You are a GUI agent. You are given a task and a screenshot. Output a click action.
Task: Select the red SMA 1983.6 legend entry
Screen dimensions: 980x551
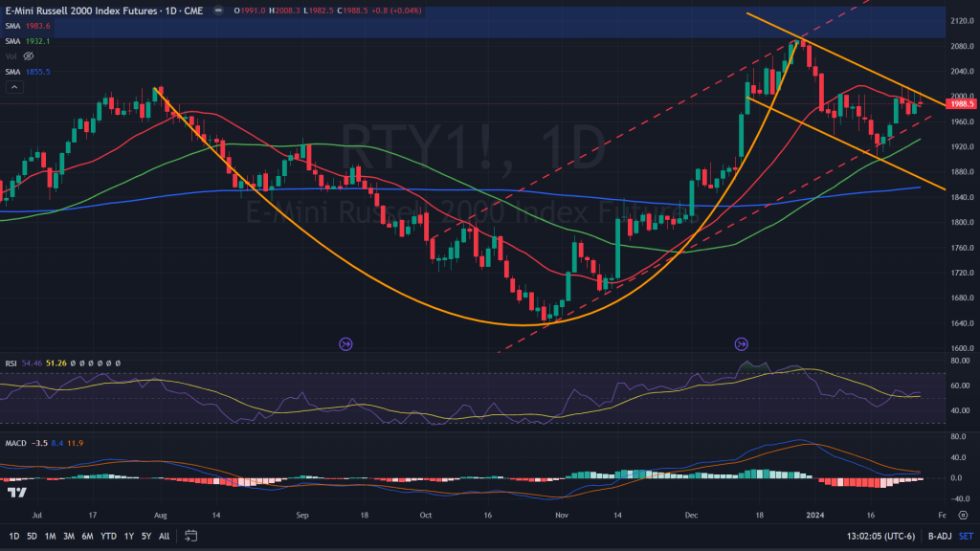(x=28, y=27)
